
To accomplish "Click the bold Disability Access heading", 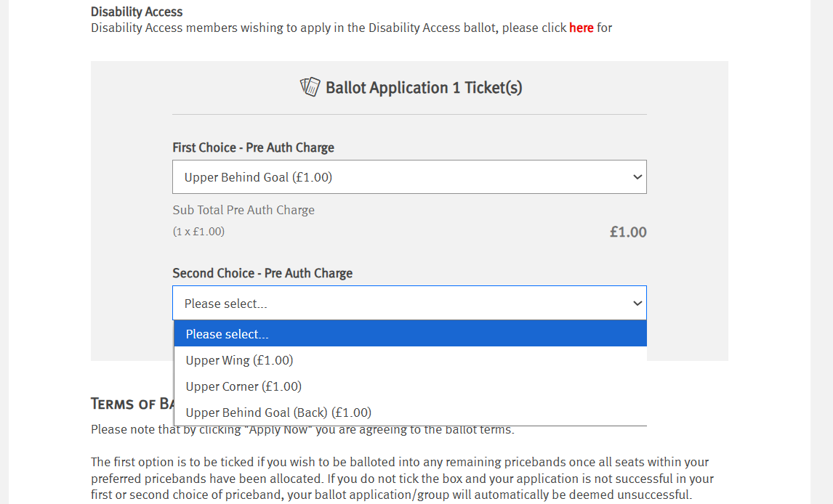I will (137, 12).
